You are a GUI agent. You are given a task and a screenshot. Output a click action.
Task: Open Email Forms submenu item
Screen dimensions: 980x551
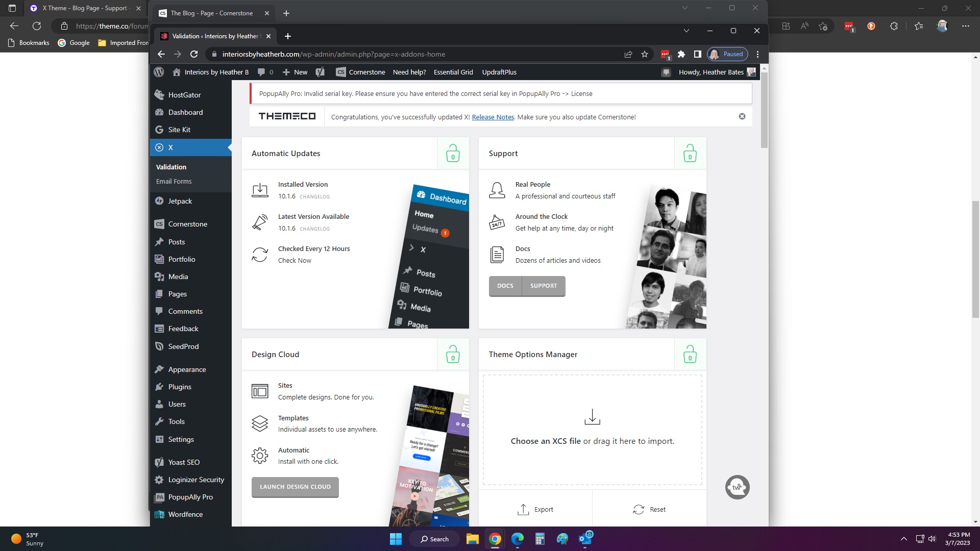point(174,181)
